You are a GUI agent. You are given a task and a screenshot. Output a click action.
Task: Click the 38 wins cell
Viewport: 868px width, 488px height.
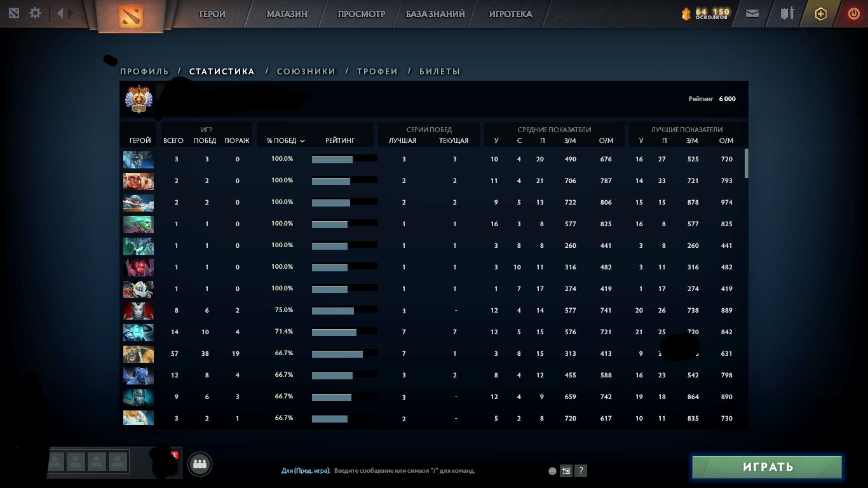pyautogui.click(x=205, y=353)
